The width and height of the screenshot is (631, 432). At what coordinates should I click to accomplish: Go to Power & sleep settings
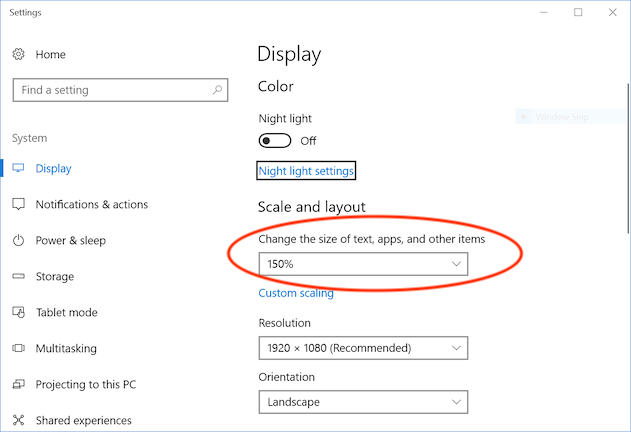(70, 241)
